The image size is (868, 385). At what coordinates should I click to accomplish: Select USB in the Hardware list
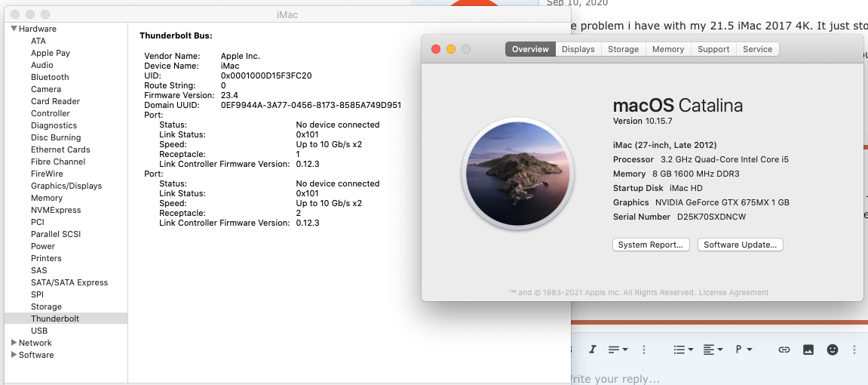(x=39, y=331)
